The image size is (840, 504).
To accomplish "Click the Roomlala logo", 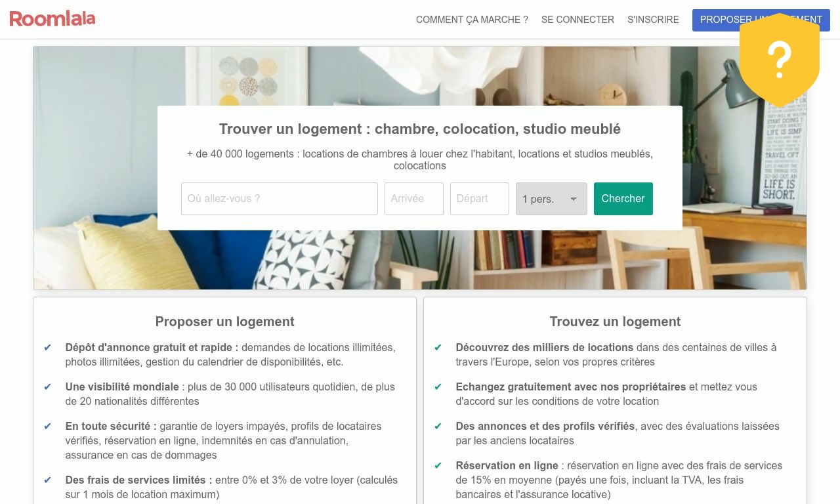I will pos(52,19).
